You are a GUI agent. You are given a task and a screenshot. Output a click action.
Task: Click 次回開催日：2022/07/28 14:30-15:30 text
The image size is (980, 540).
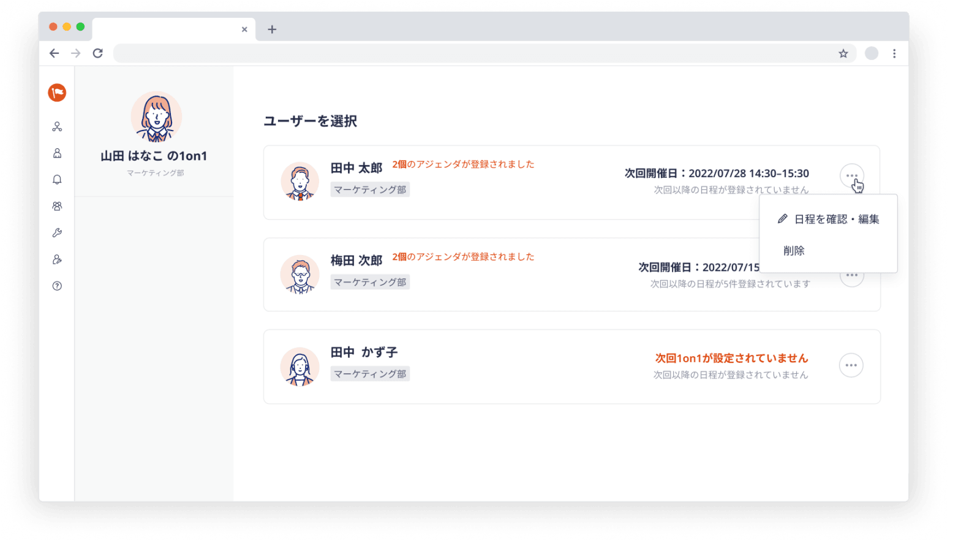tap(717, 173)
